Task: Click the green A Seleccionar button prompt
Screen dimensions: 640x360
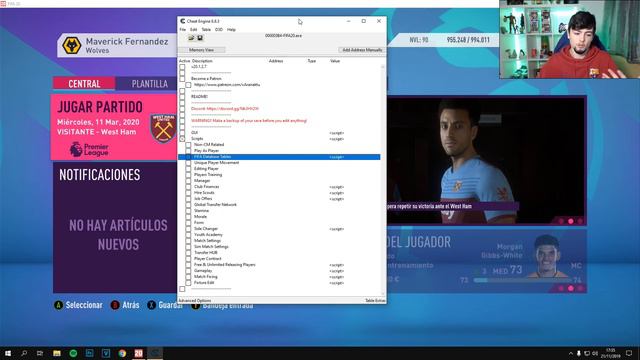Action: (78, 305)
